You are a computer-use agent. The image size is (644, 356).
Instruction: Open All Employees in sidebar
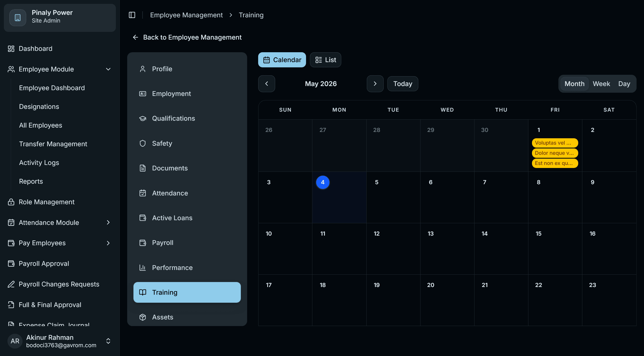[40, 125]
